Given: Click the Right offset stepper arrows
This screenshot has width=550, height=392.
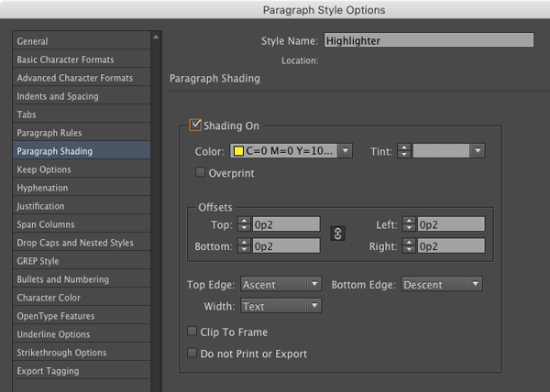Looking at the screenshot, I should (409, 246).
